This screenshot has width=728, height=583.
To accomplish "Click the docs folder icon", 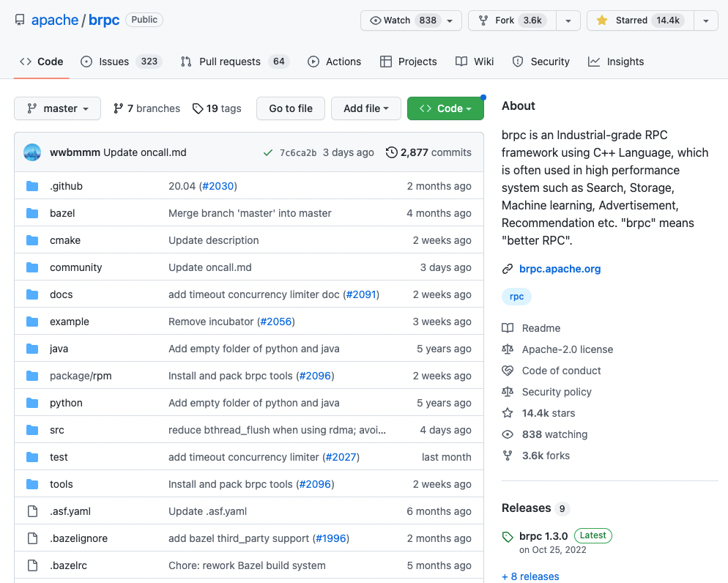I will click(x=31, y=294).
